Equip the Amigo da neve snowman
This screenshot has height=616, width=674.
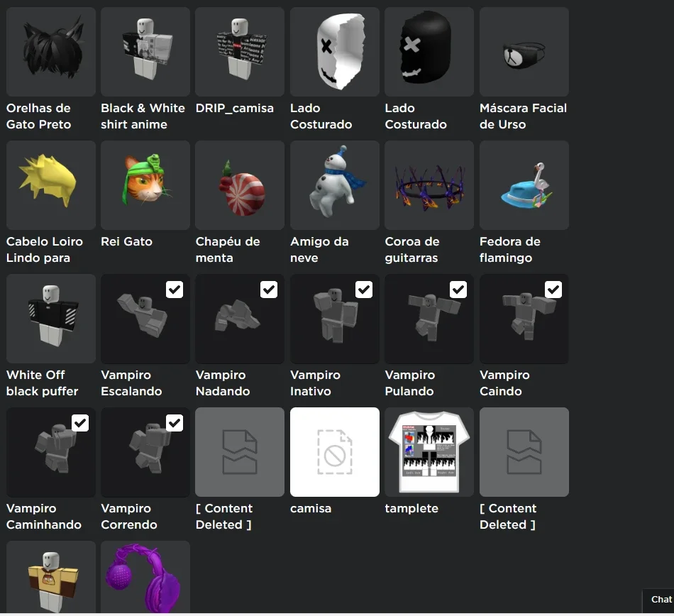click(335, 185)
